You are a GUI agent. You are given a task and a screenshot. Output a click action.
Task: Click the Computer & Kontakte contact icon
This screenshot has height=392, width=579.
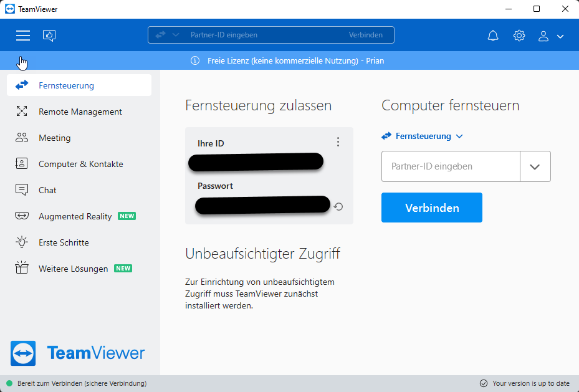pos(21,163)
